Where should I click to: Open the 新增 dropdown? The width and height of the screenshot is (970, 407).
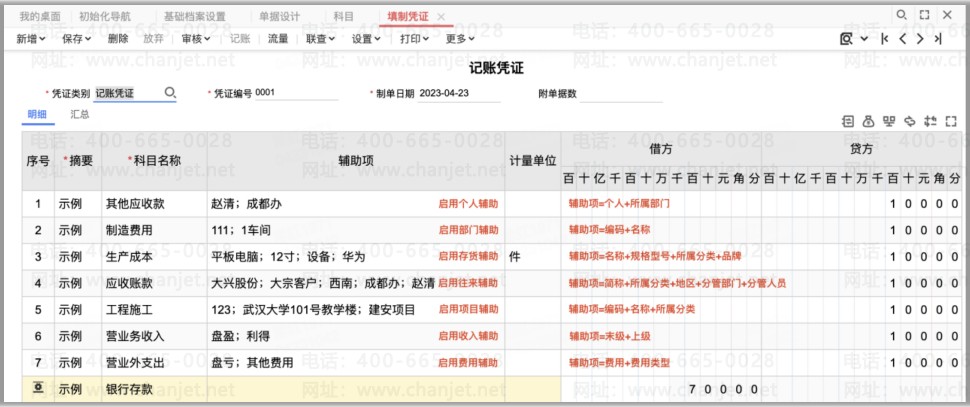click(x=31, y=39)
